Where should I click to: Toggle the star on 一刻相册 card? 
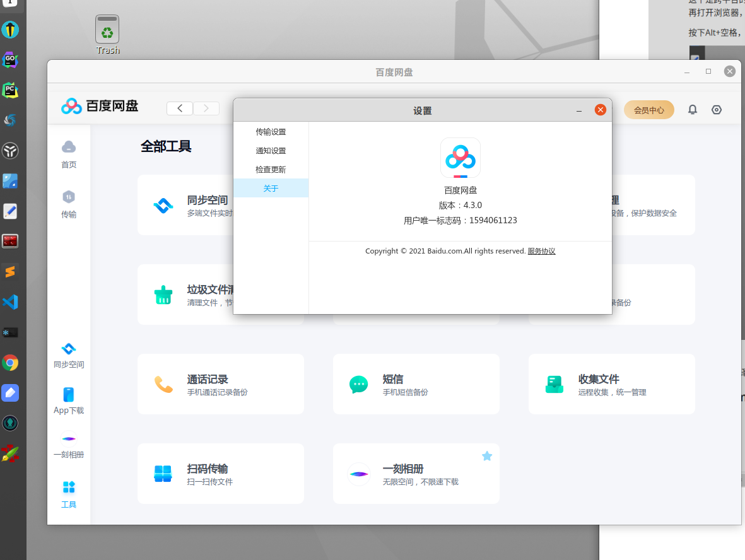click(487, 456)
